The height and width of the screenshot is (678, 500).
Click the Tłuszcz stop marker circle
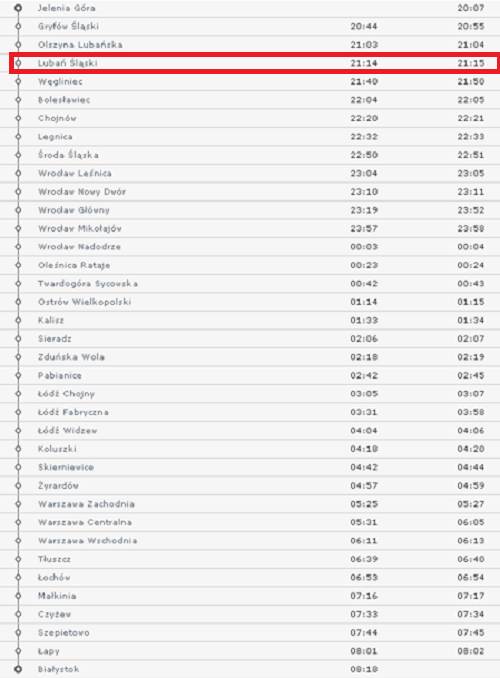click(18, 559)
